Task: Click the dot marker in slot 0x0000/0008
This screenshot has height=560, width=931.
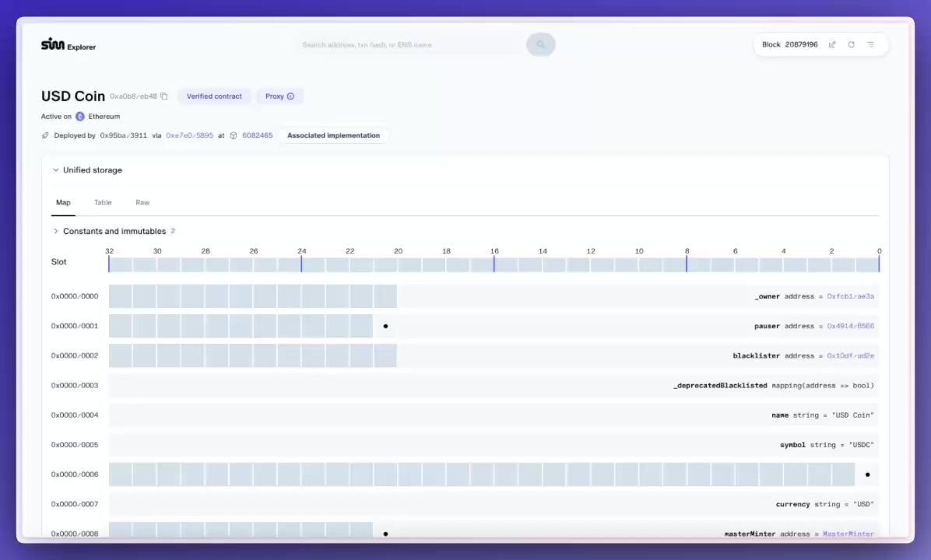Action: [x=385, y=534]
